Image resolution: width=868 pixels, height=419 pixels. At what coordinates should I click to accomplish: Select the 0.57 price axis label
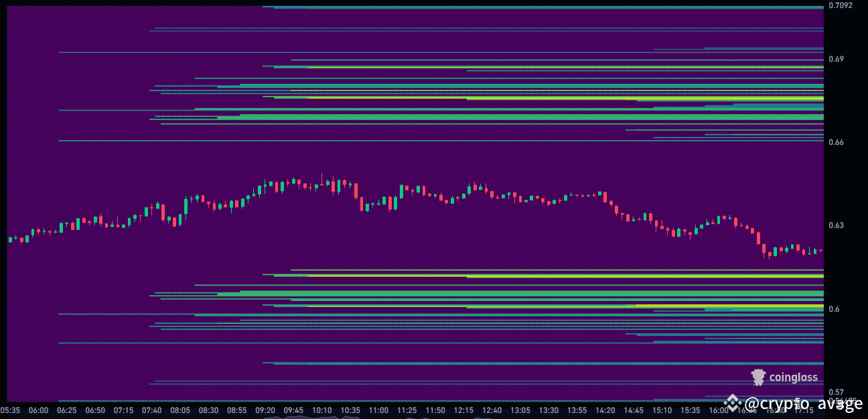pos(836,392)
